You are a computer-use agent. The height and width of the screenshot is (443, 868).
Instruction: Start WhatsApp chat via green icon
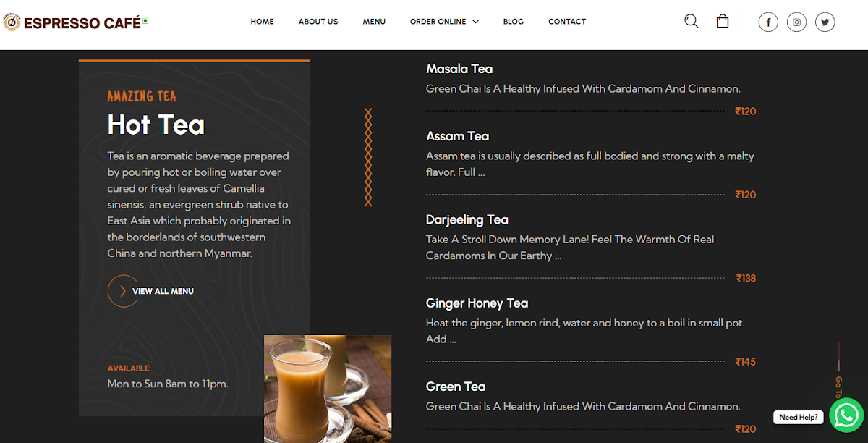click(x=846, y=415)
